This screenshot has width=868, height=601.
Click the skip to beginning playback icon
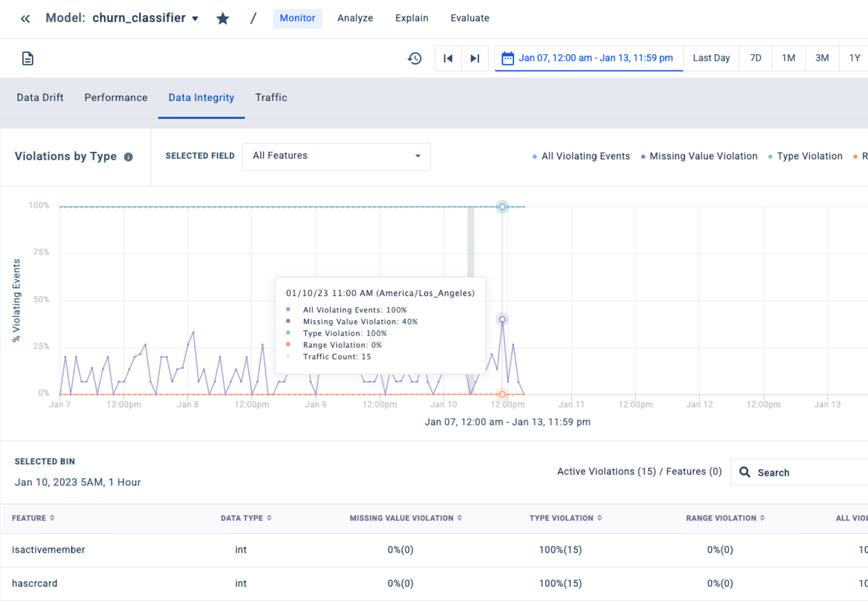point(448,58)
